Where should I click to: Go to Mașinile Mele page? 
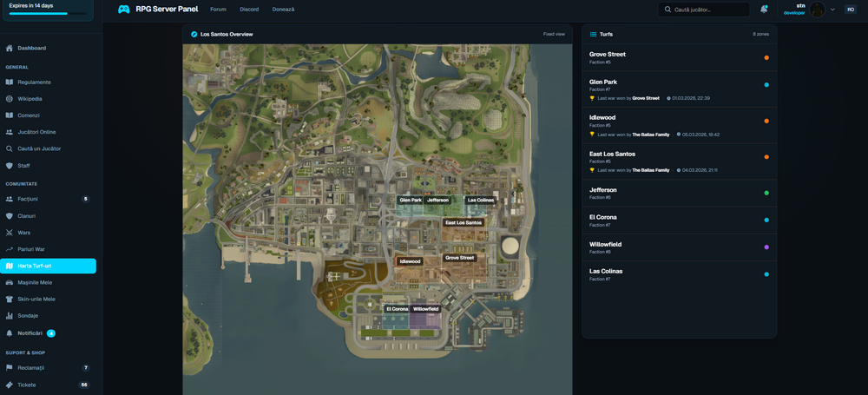tap(48, 282)
